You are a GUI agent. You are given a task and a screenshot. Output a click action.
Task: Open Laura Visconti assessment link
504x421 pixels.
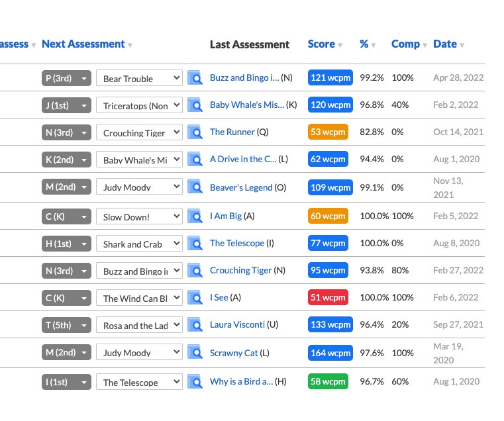[237, 325]
